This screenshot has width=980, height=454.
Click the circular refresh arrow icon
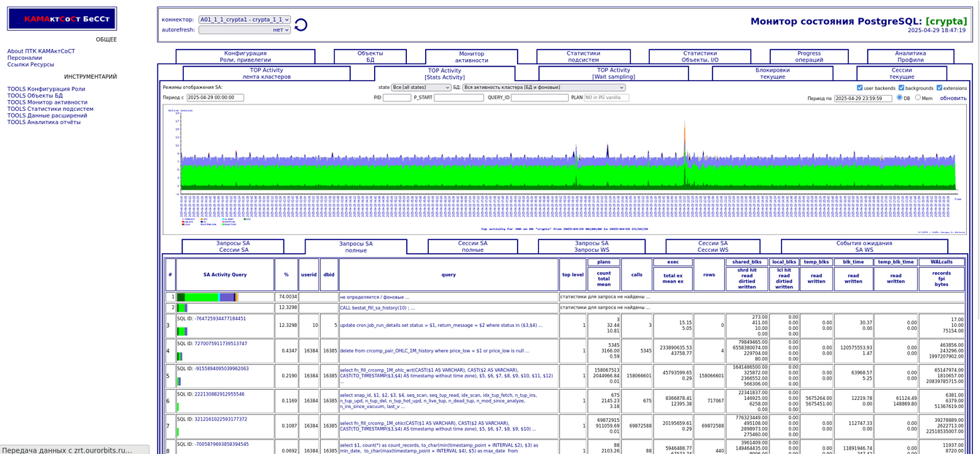tap(300, 25)
